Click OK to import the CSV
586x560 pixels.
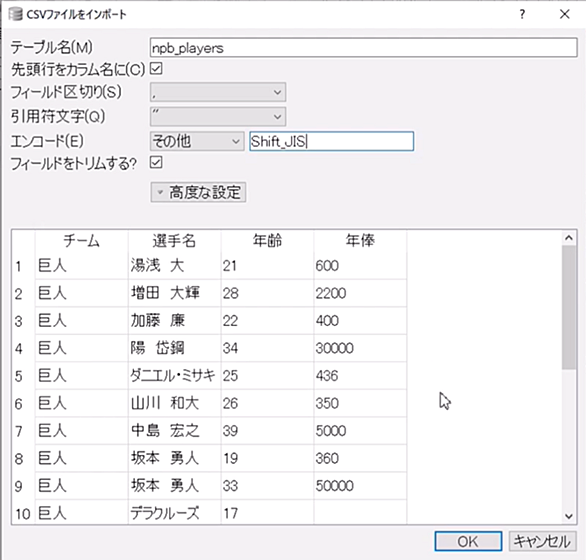pyautogui.click(x=468, y=541)
